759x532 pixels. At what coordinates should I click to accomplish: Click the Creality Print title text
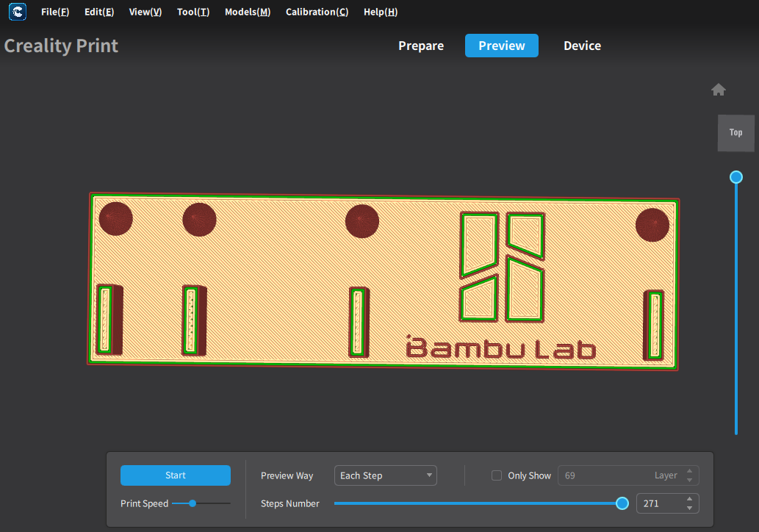pos(61,46)
